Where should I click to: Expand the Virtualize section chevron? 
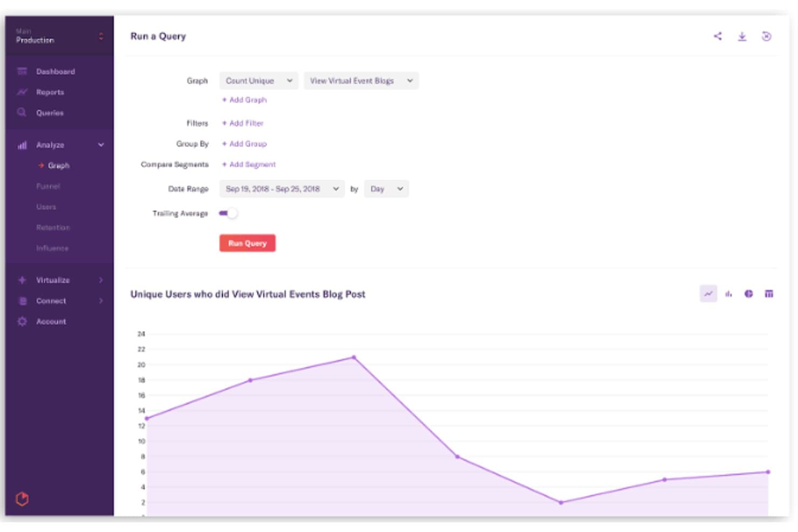click(101, 280)
